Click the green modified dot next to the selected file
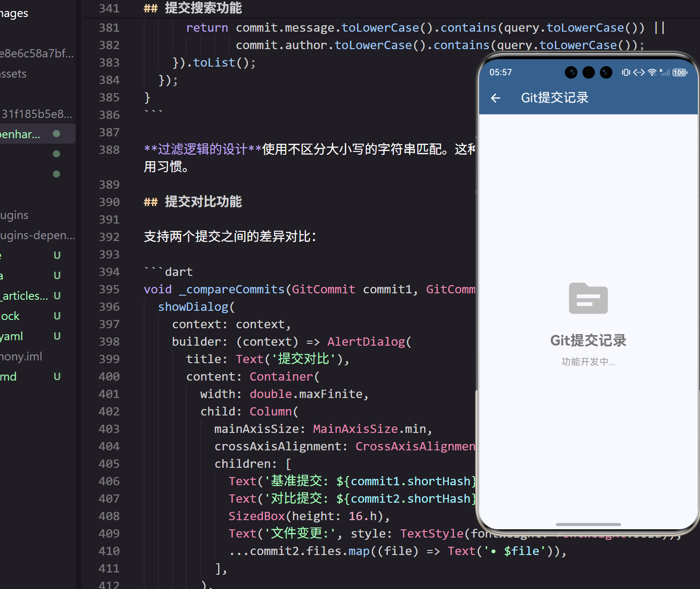The image size is (700, 589). point(56,134)
